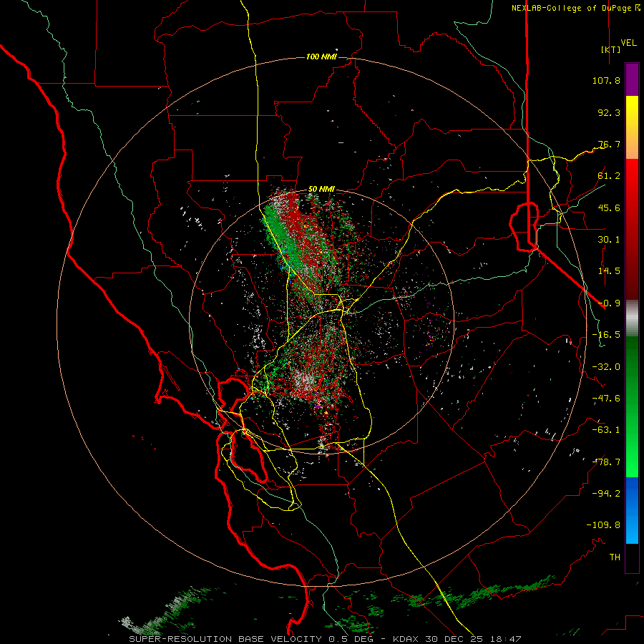Click the -109.8 velocity scale value
This screenshot has height=644, width=644.
tap(603, 525)
